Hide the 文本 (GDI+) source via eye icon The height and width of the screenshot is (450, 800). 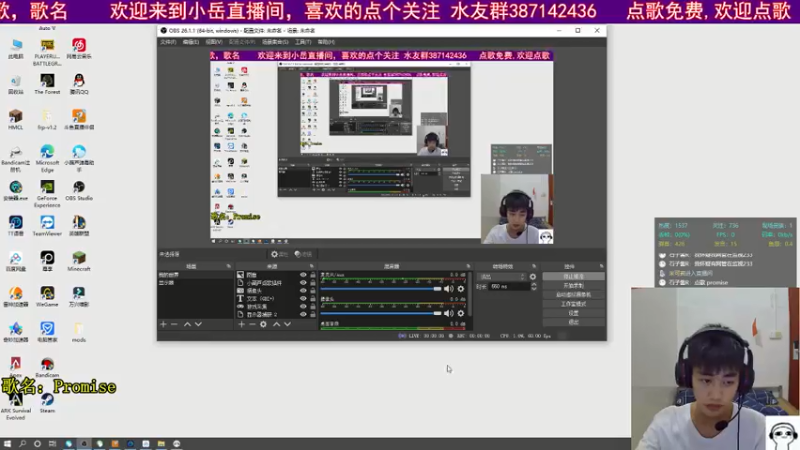click(303, 298)
